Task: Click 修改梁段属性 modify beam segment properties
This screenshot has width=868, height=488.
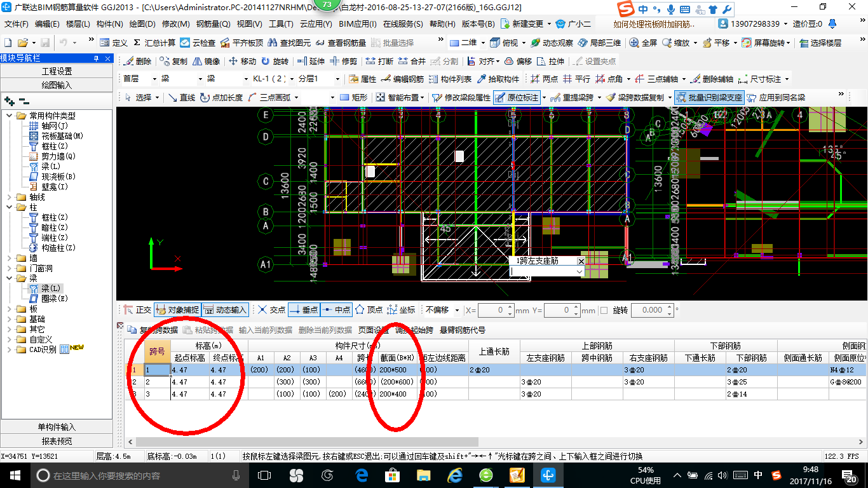Action: 461,97
